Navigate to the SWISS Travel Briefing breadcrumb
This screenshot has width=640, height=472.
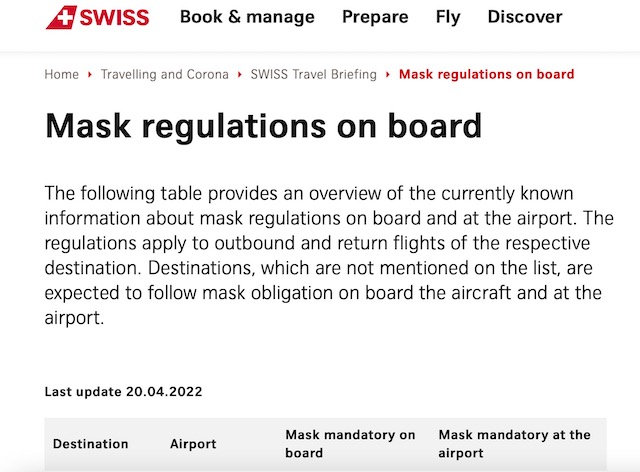[314, 74]
